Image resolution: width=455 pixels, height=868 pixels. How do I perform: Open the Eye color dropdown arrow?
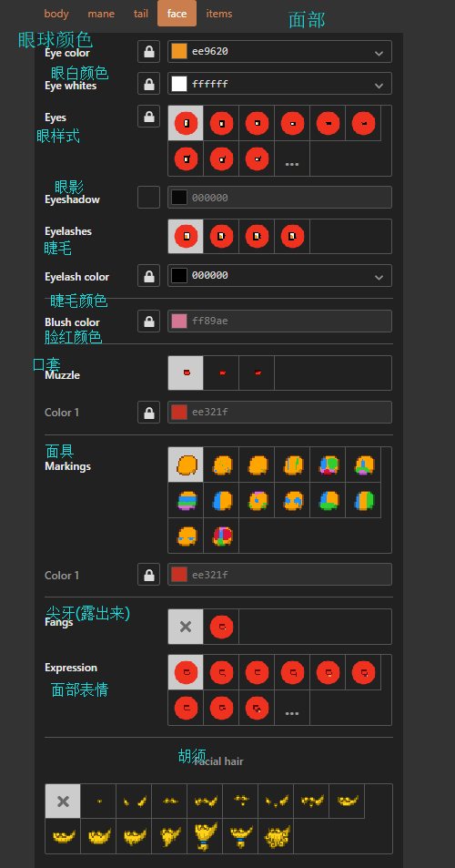coord(379,52)
